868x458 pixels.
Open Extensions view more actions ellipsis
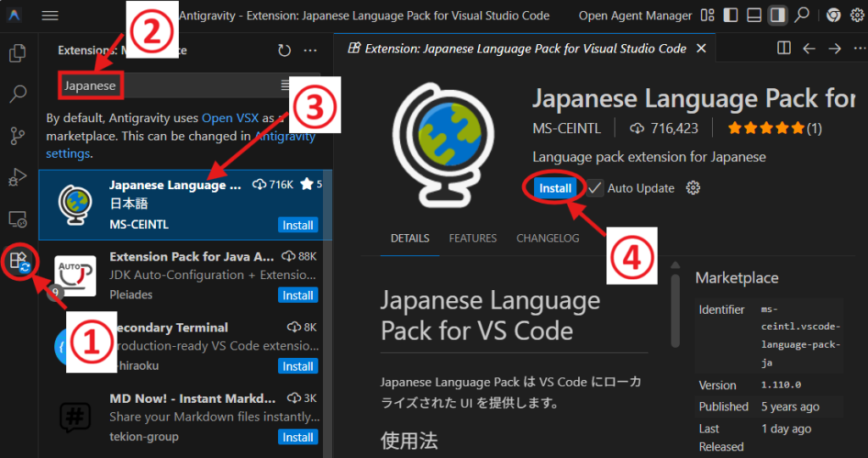point(311,51)
